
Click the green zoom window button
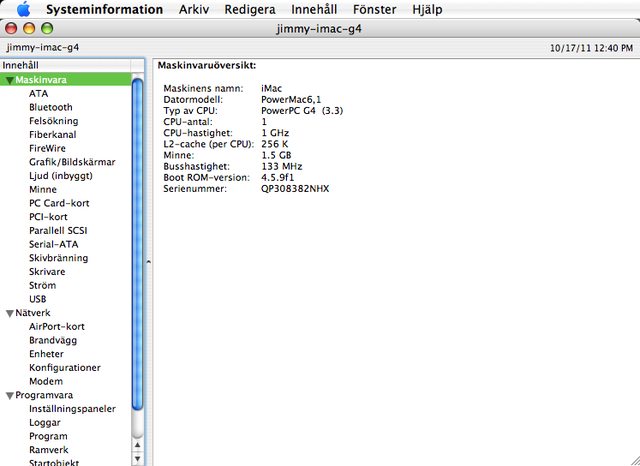click(47, 29)
